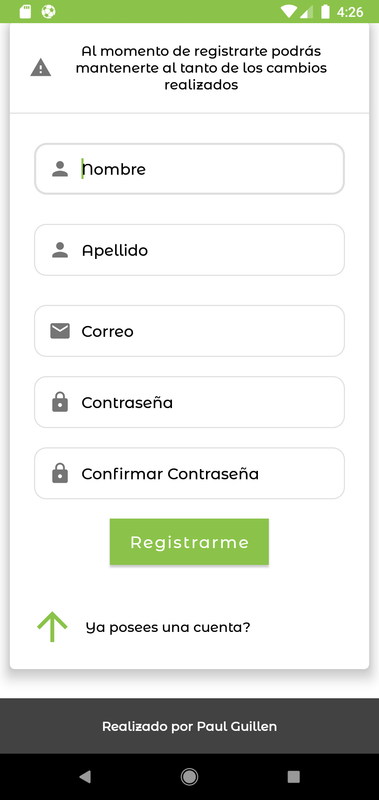Screen dimensions: 379x800
Task: Click the envelope icon beside Correo
Action: point(60,331)
